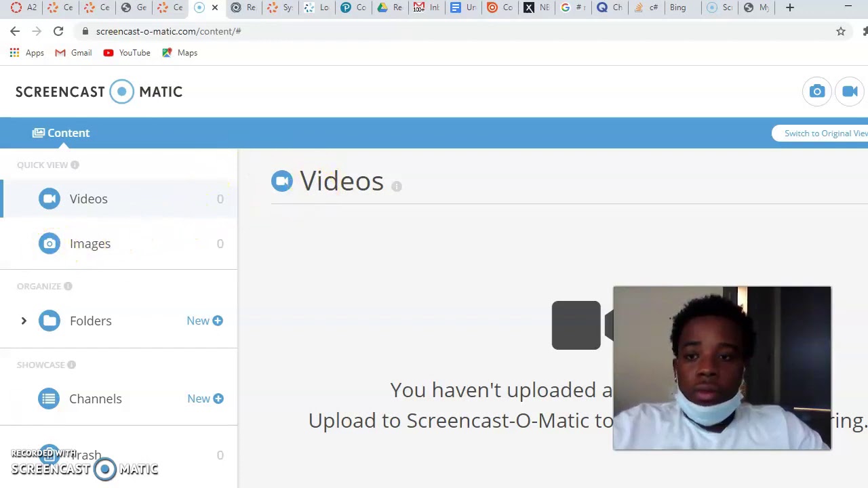Select Folders in Organize section
868x488 pixels.
point(90,321)
